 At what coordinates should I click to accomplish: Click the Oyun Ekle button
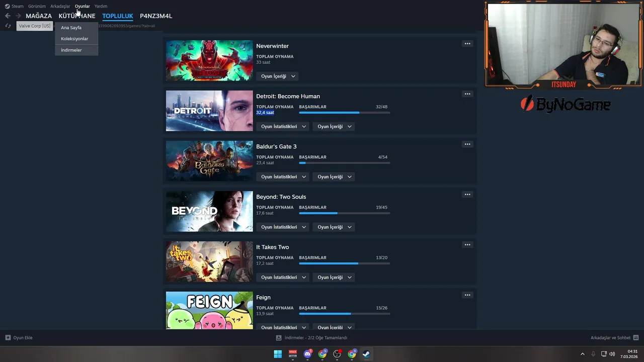[19, 338]
